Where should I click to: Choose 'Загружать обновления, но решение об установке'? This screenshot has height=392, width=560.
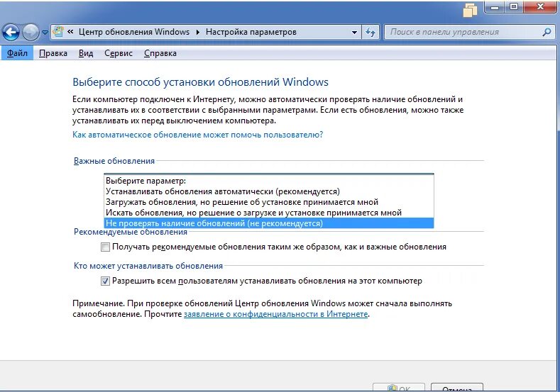tap(268, 202)
